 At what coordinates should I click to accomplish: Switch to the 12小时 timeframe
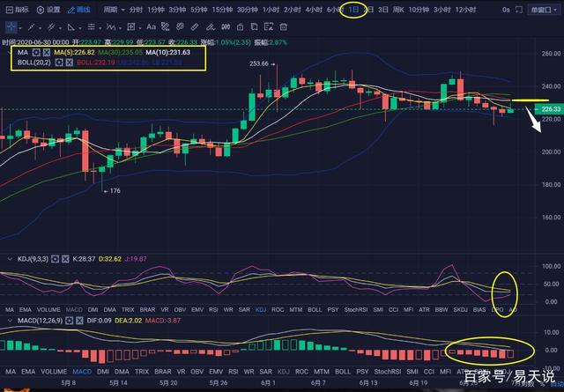465,10
